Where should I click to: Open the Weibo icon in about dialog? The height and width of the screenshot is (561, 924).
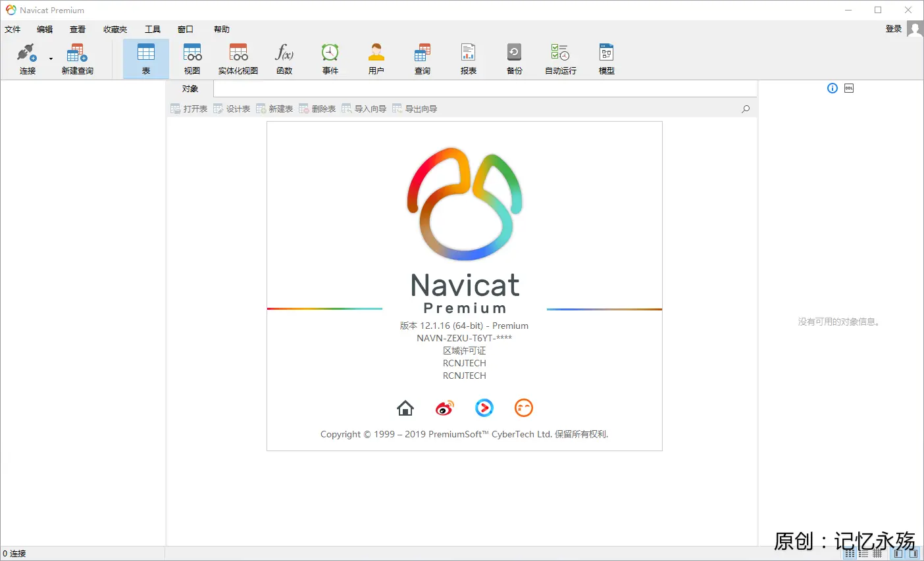pyautogui.click(x=445, y=408)
